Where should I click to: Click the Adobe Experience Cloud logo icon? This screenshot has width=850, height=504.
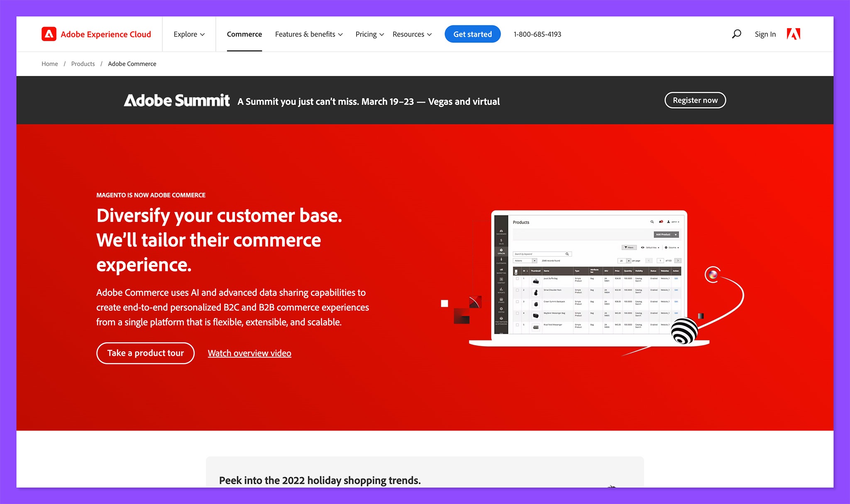49,34
